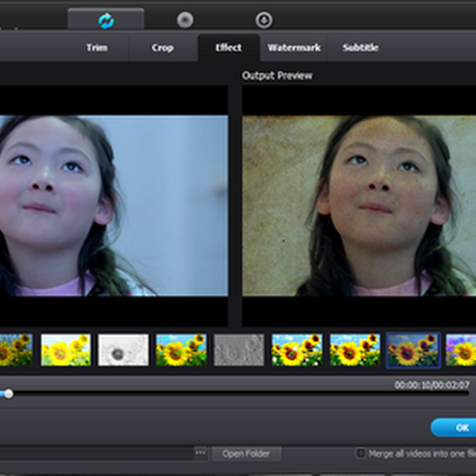Open the Burn disc section icon
Screen dimensions: 476x476
coord(185,20)
